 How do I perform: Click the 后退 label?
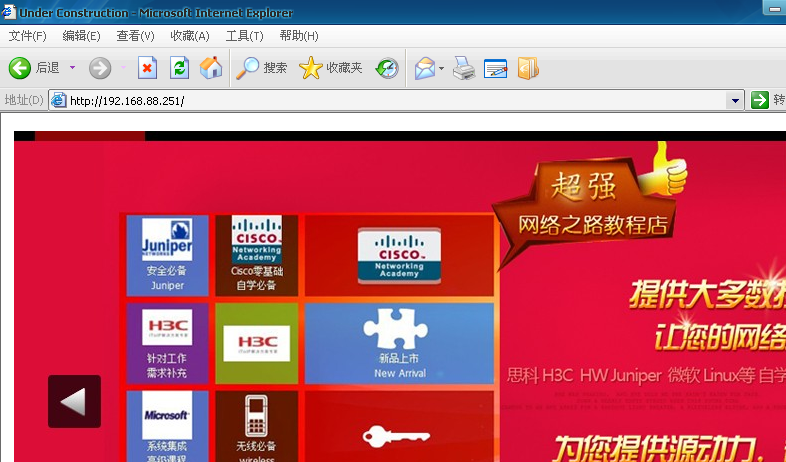click(x=48, y=68)
